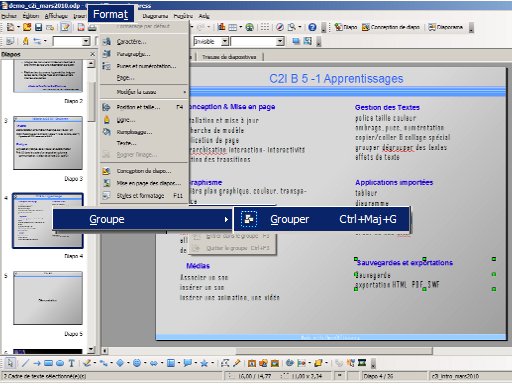Screen dimensions: 512x384
Task: Select the Diapo 4 thumbnail
Action: (x=48, y=220)
